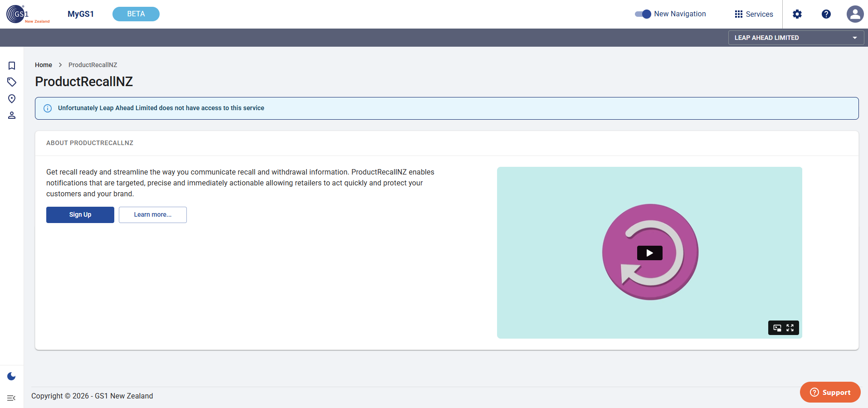Click the Learn more... button
Viewport: 868px width, 408px height.
click(x=153, y=215)
